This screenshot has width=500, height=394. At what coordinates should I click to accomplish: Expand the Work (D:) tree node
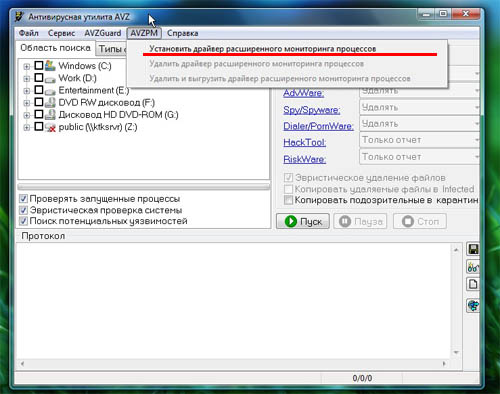pos(26,79)
